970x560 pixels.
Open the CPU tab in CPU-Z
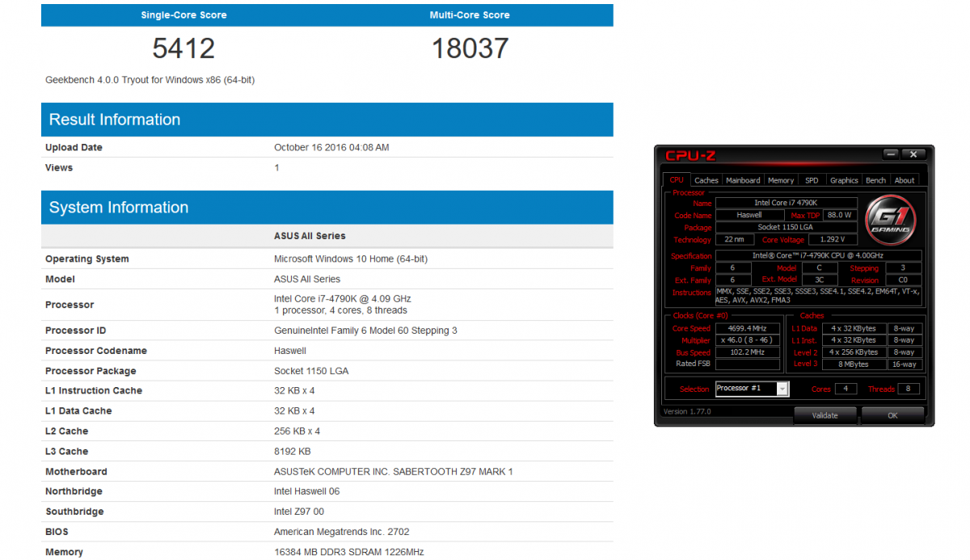[x=677, y=180]
